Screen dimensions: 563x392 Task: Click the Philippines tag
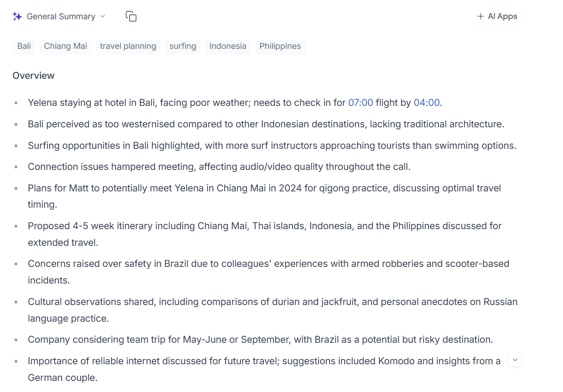click(280, 46)
